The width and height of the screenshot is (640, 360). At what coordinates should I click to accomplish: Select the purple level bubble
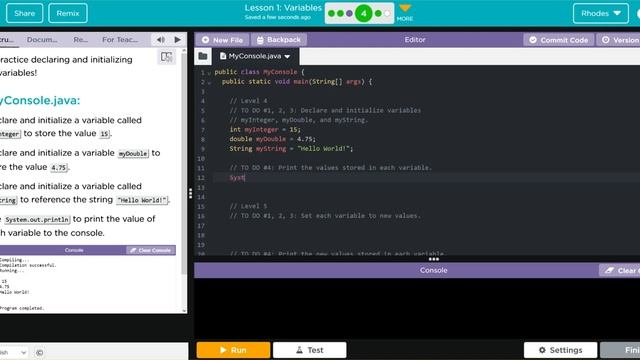(x=349, y=13)
